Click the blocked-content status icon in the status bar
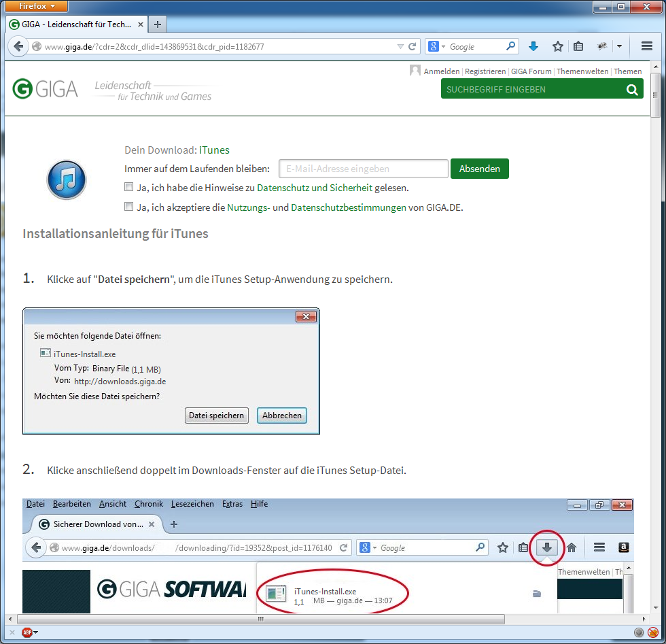Image resolution: width=666 pixels, height=644 pixels. (x=653, y=632)
